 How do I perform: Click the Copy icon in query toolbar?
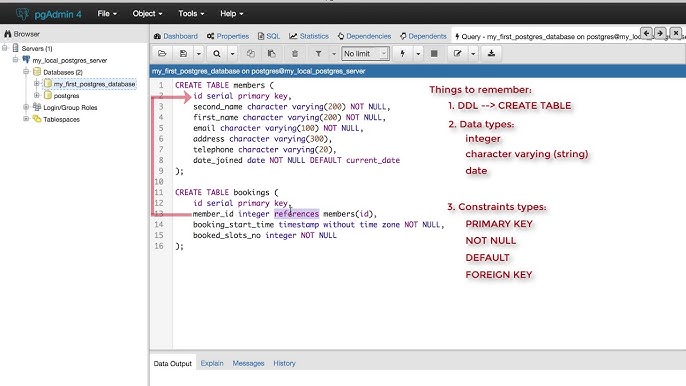click(251, 54)
